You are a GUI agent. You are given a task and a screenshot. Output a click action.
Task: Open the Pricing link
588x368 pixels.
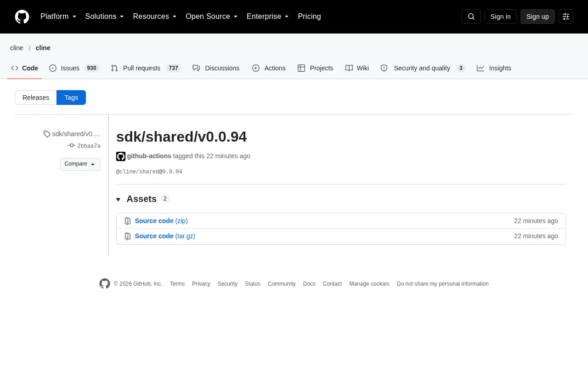tap(309, 17)
